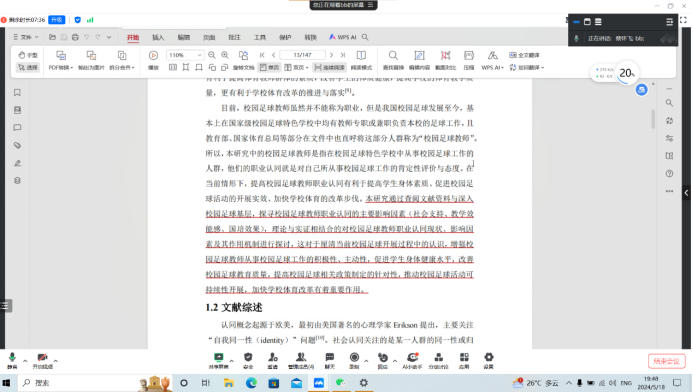Open the comments panel in left sidebar
The width and height of the screenshot is (693, 392).
coord(17,128)
